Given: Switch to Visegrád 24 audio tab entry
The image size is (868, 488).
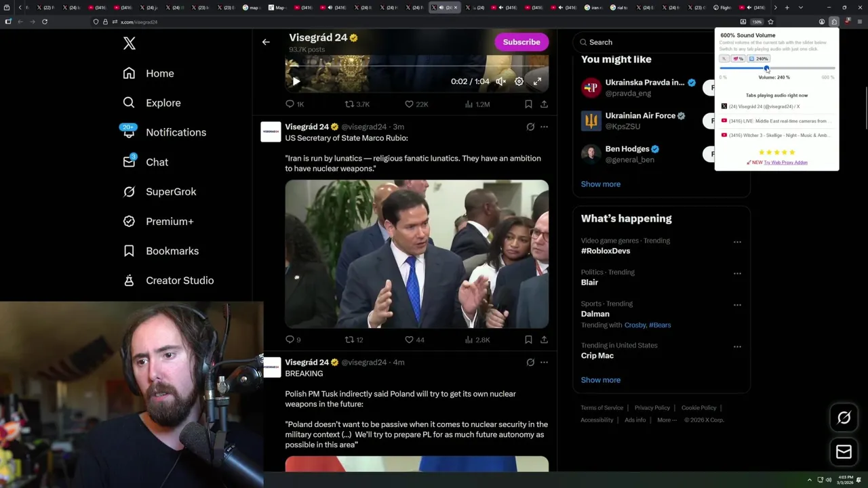Looking at the screenshot, I should [777, 106].
